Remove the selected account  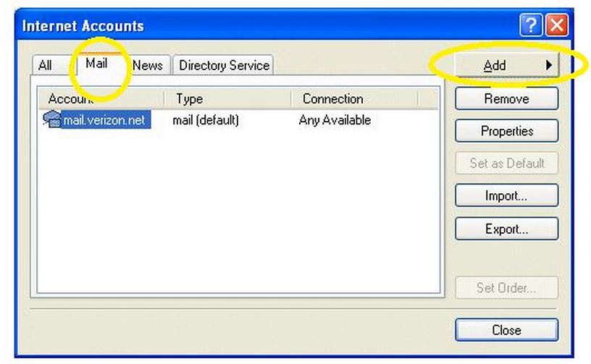(506, 98)
